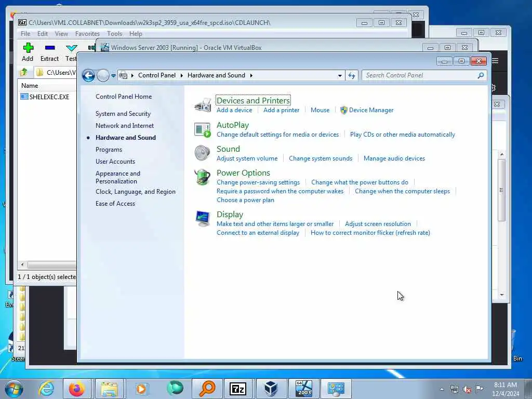The image size is (532, 399).
Task: Open the recent pages dropdown arrow
Action: [x=113, y=76]
